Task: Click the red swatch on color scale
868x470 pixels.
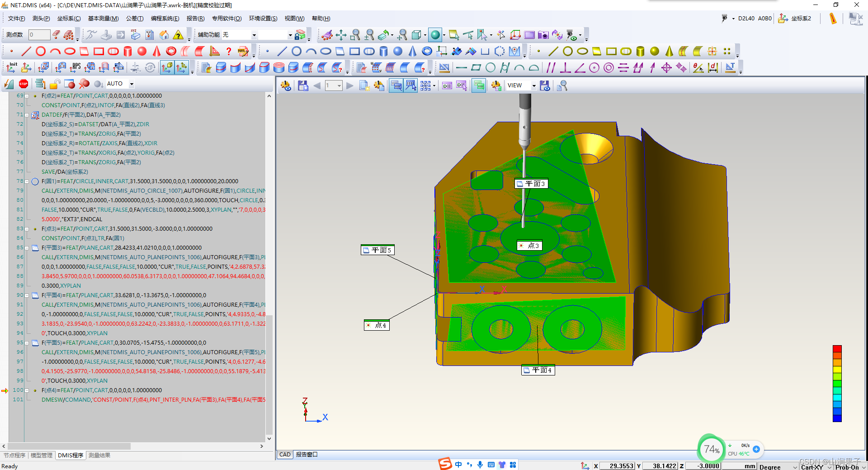Action: click(837, 349)
